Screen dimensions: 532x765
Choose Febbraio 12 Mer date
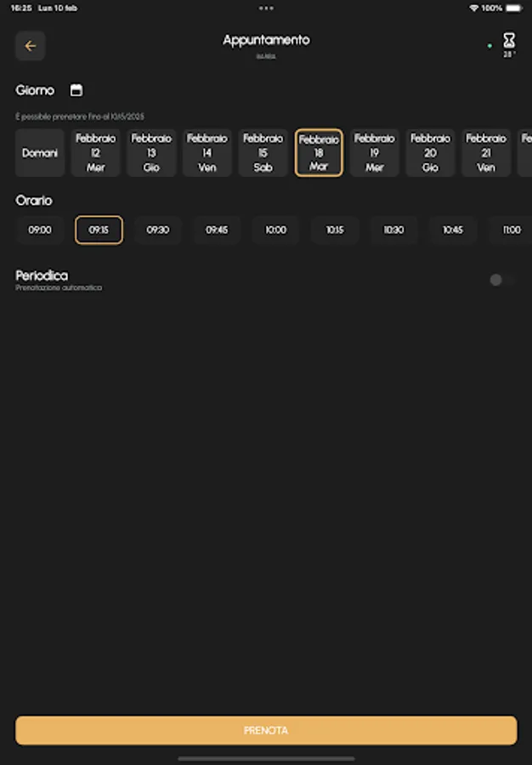(x=96, y=153)
